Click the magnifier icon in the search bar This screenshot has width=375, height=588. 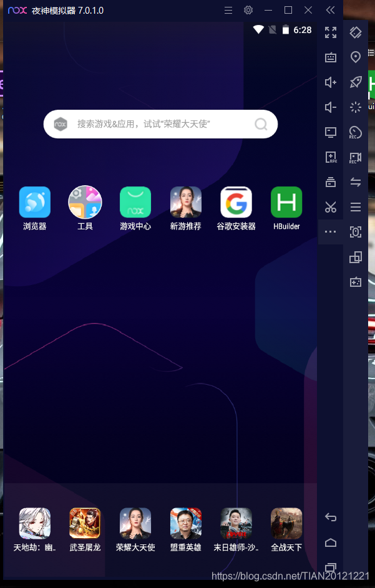tap(261, 124)
